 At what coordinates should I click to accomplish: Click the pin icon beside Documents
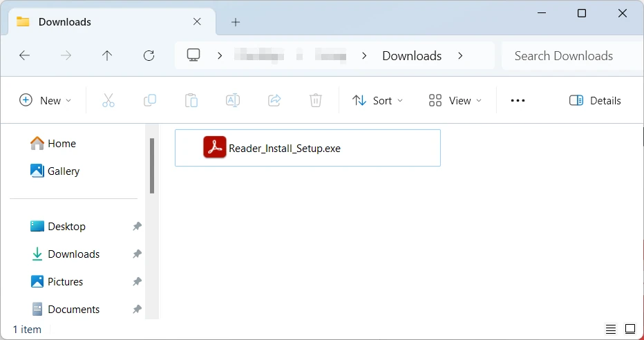(x=138, y=309)
